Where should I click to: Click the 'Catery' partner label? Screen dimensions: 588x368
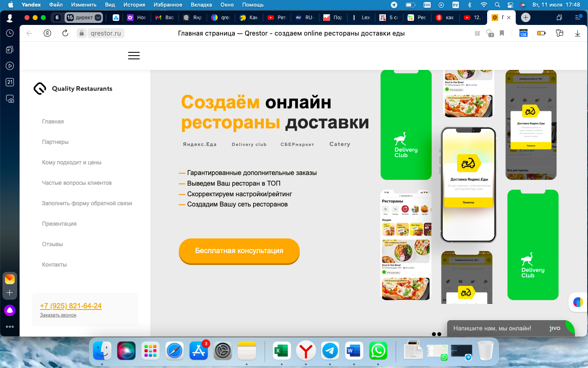(340, 144)
